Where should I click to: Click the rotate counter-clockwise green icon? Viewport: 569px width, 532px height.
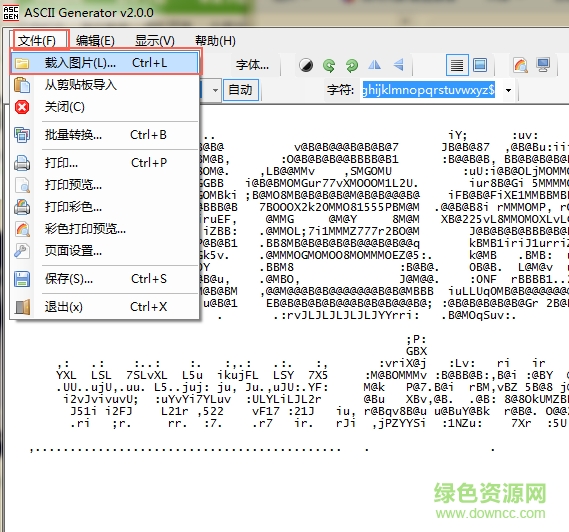[329, 65]
